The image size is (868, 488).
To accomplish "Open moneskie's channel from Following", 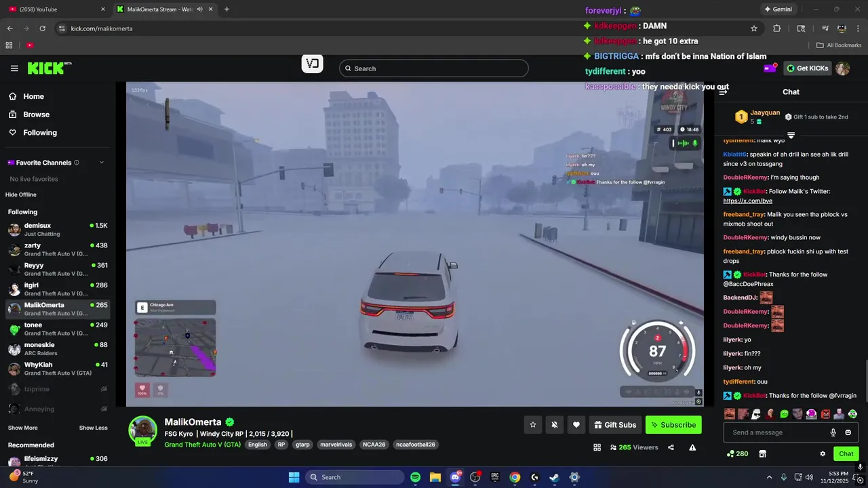I will pyautogui.click(x=58, y=349).
